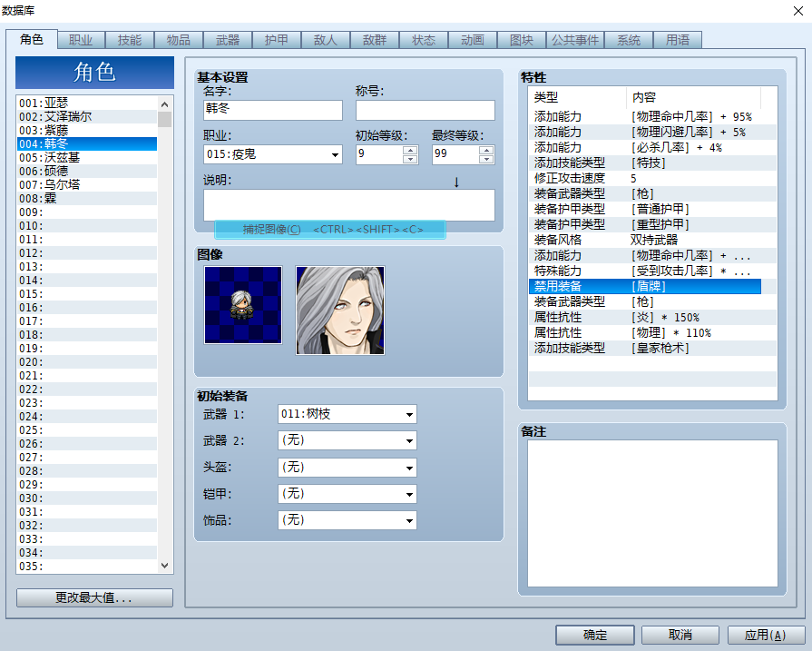
Task: Click the 类型 column header in traits
Action: (577, 97)
